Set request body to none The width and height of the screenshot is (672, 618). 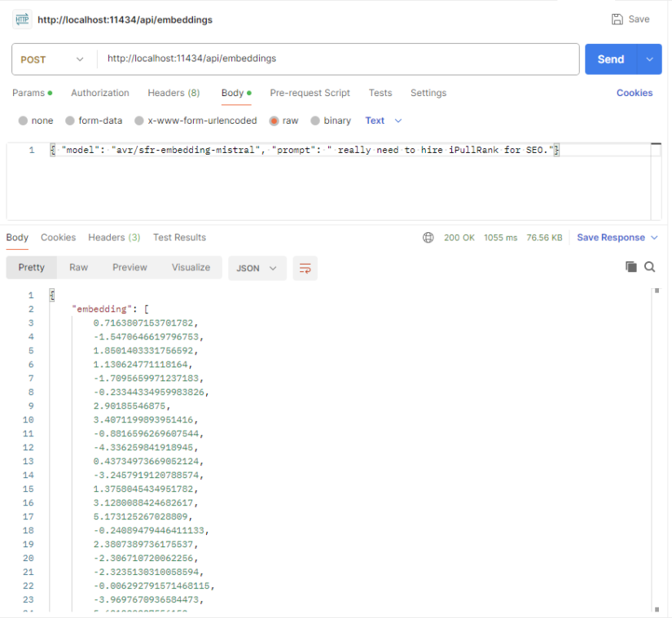tap(36, 120)
